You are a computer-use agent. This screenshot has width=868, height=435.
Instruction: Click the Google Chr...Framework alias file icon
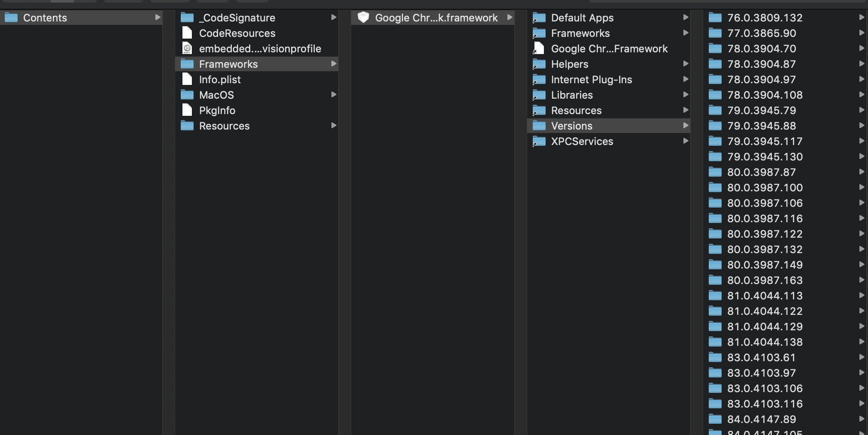click(539, 48)
